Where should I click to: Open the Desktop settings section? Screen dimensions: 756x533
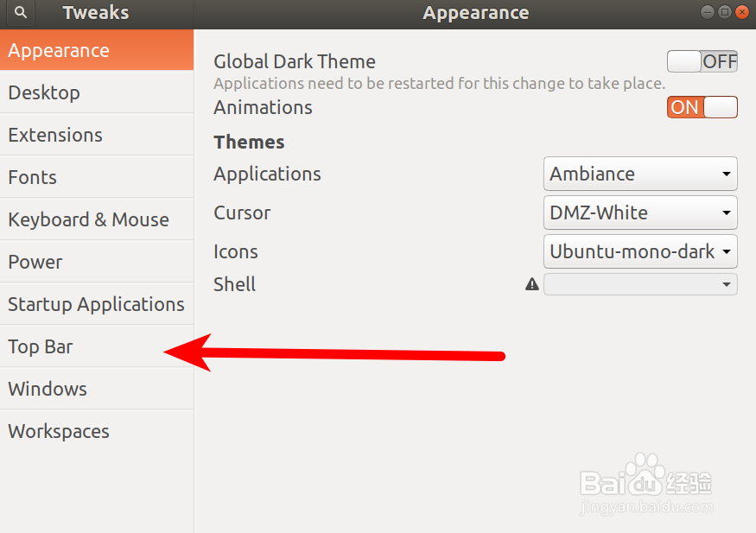(97, 92)
